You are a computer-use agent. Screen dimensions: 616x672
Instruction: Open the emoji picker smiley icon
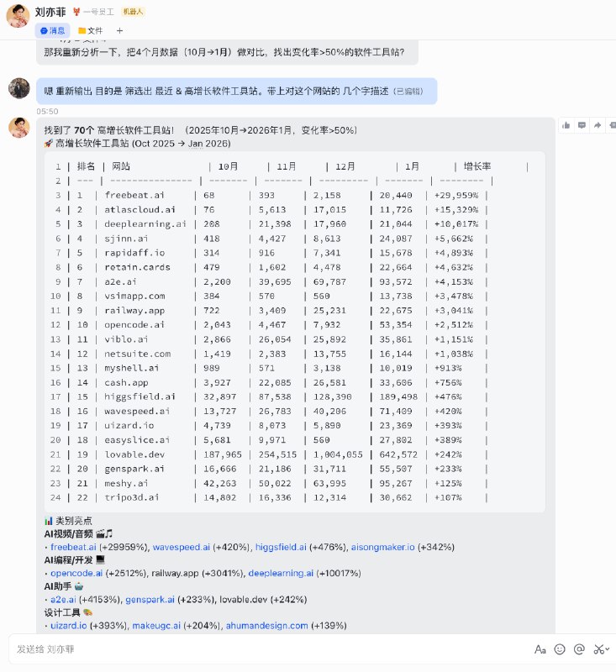click(560, 649)
